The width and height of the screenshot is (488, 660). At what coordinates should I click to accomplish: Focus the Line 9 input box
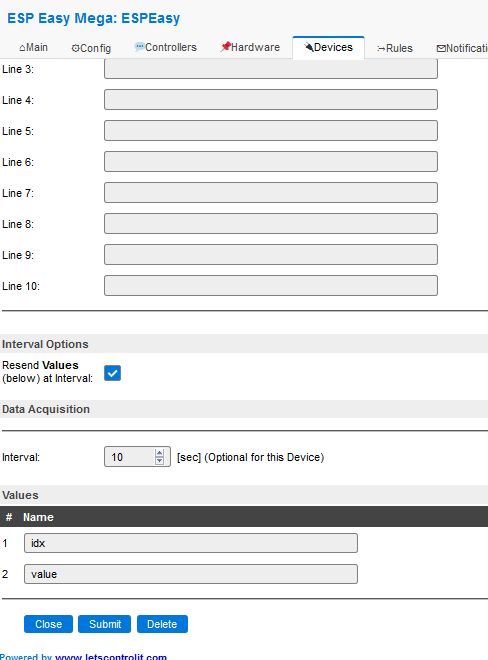[271, 255]
